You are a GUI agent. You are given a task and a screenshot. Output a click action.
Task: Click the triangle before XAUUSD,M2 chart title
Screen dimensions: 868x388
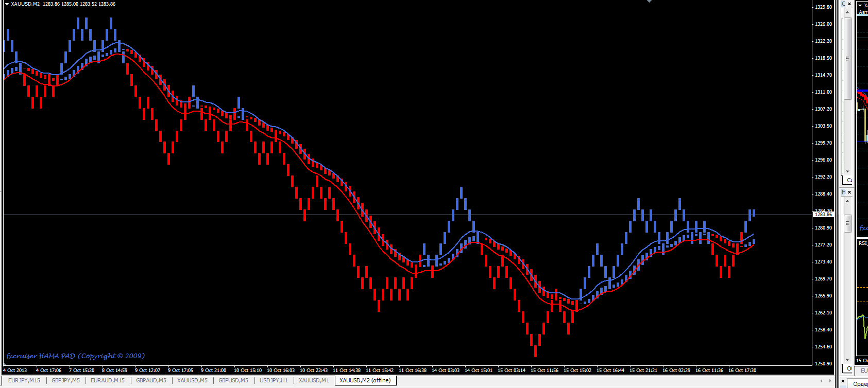[7, 4]
